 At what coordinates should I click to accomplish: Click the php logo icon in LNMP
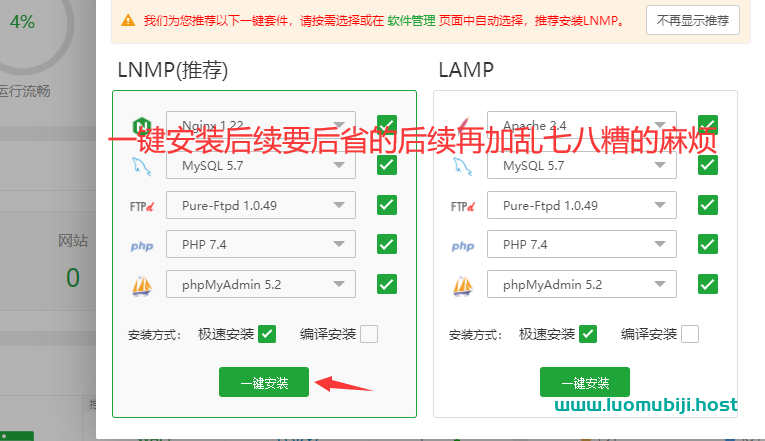(142, 246)
